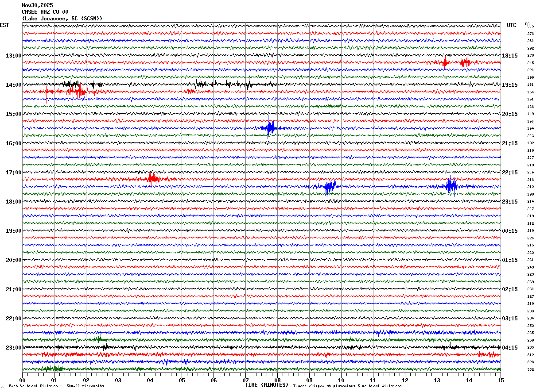The width and height of the screenshot is (536, 392).
Task: Click the 21:15 UTC time label
Action: click(509, 143)
